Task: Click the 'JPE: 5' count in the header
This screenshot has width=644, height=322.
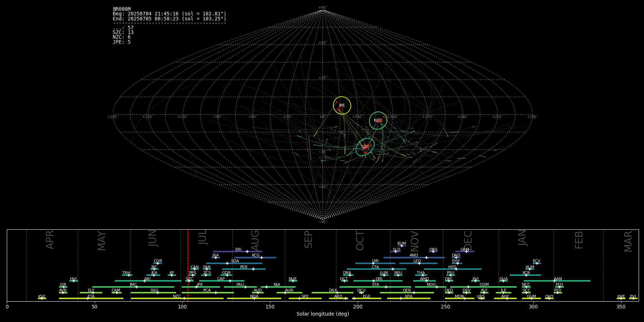Action: 122,42
